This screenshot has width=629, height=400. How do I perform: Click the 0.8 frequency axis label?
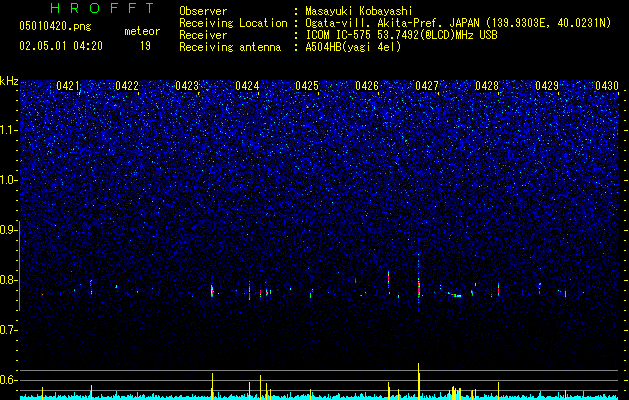(x=9, y=280)
